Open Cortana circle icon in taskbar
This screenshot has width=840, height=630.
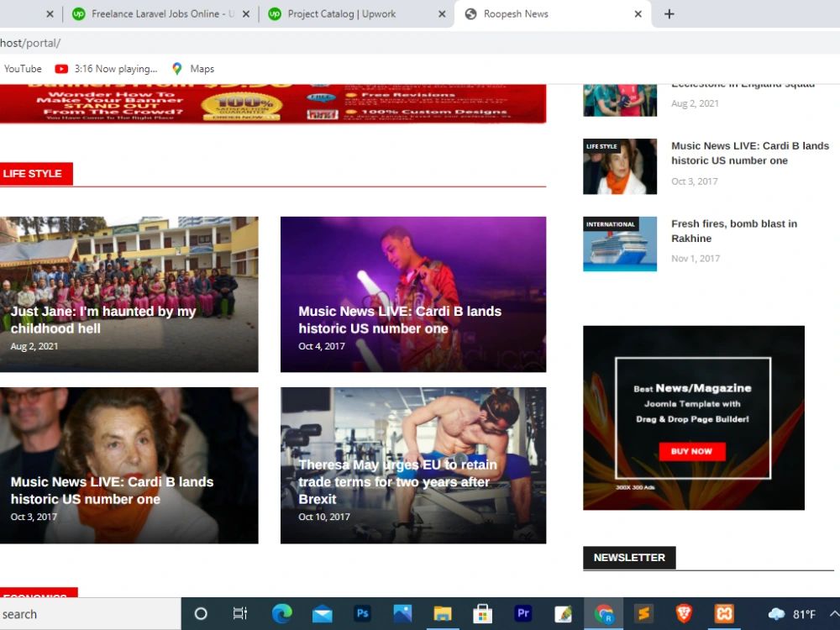pos(201,613)
